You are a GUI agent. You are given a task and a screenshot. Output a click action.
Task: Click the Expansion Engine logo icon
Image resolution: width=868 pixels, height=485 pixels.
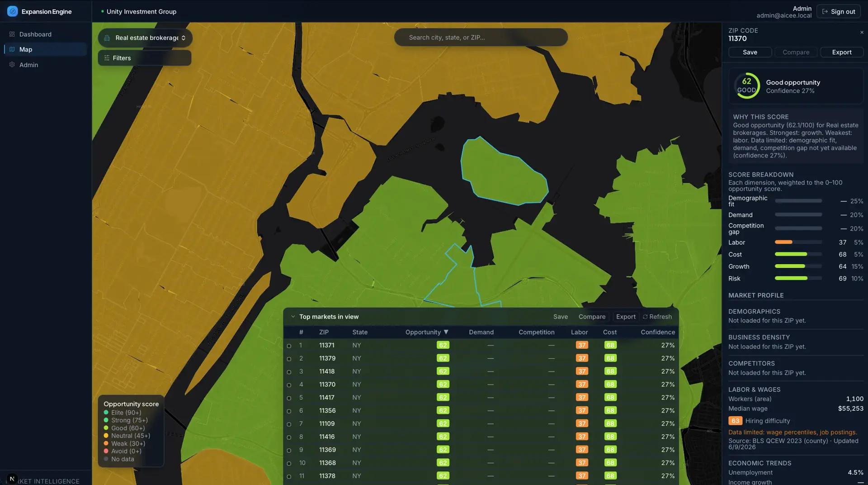point(13,11)
